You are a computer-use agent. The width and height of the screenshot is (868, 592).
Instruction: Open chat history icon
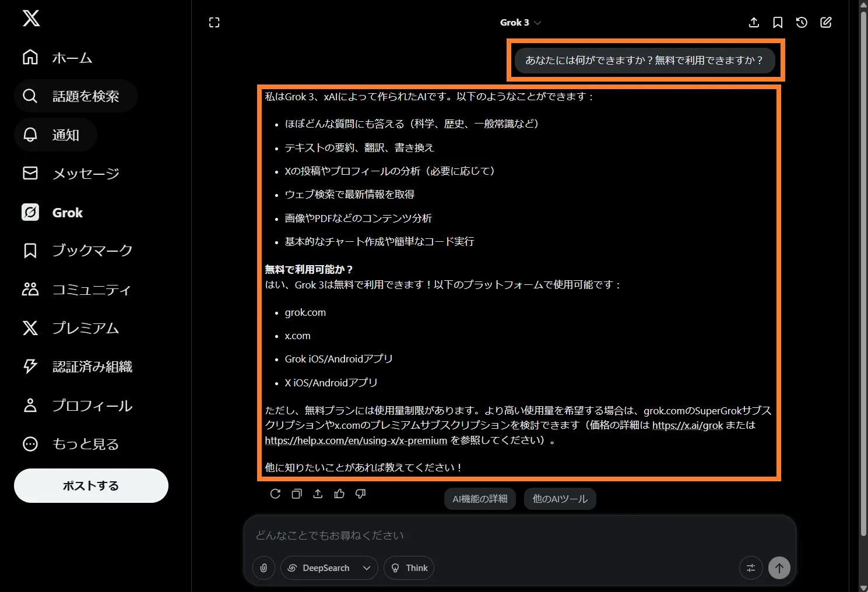coord(802,23)
